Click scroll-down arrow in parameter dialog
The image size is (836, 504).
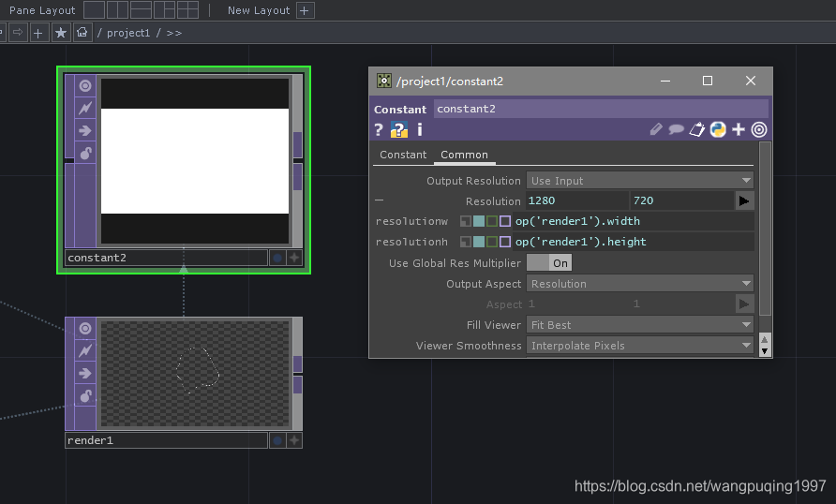(x=765, y=351)
